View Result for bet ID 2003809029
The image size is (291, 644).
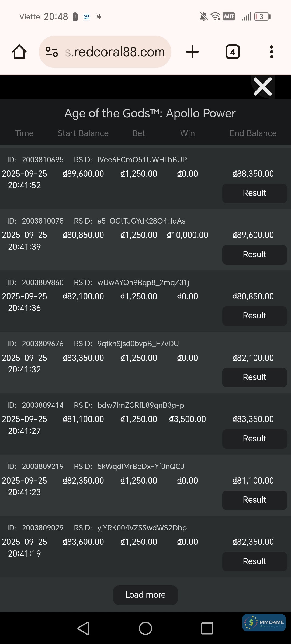pos(254,561)
